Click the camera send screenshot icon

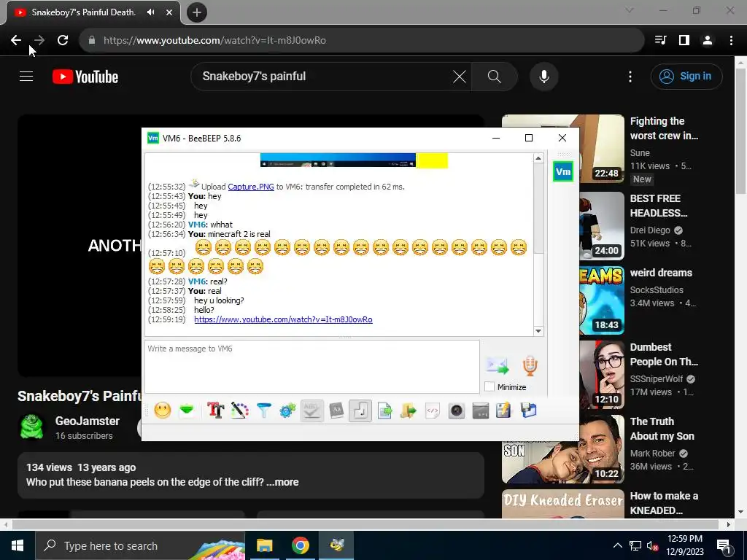pyautogui.click(x=457, y=411)
